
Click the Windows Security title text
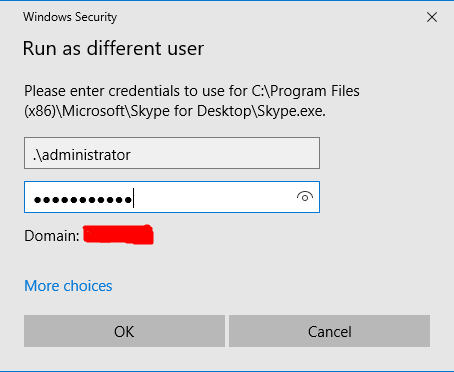pyautogui.click(x=70, y=17)
